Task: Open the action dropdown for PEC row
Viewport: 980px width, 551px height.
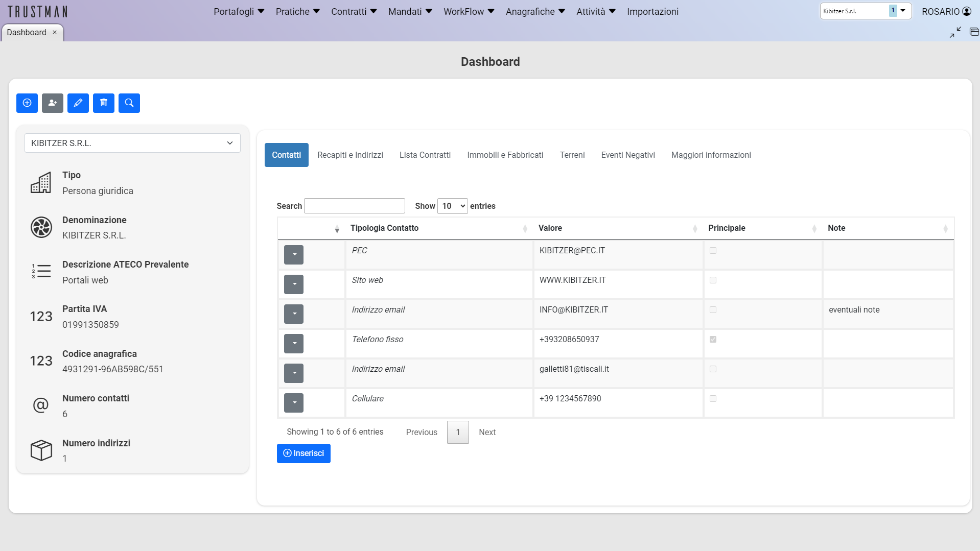Action: (294, 255)
